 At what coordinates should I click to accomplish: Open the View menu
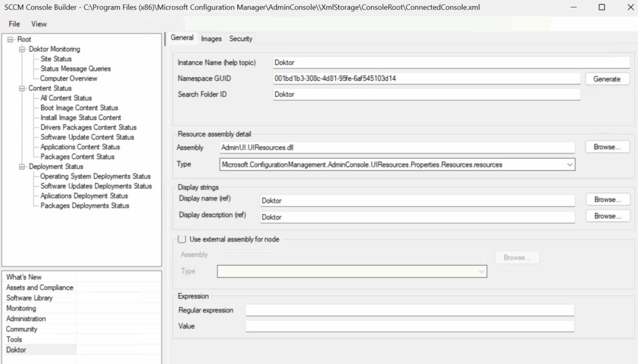(x=39, y=24)
